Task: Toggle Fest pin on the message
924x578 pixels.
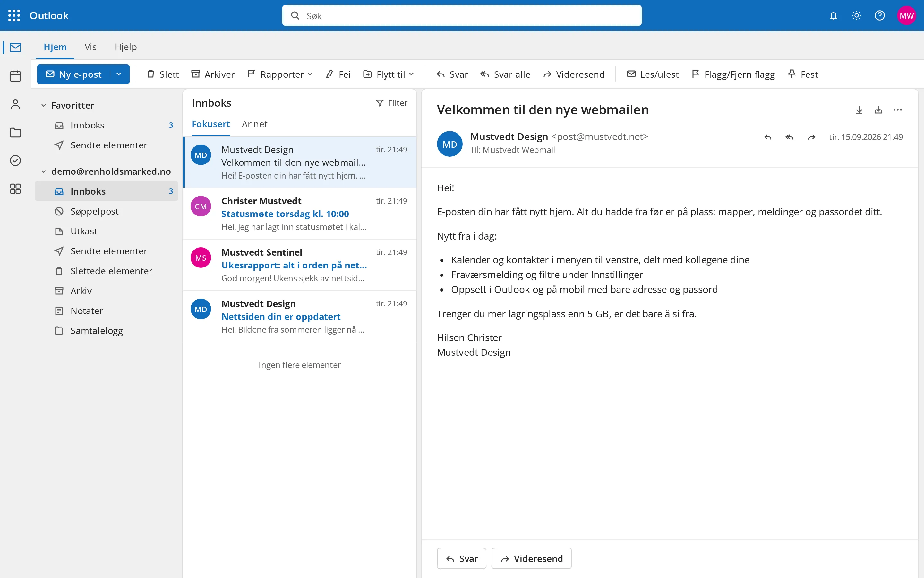Action: tap(803, 74)
